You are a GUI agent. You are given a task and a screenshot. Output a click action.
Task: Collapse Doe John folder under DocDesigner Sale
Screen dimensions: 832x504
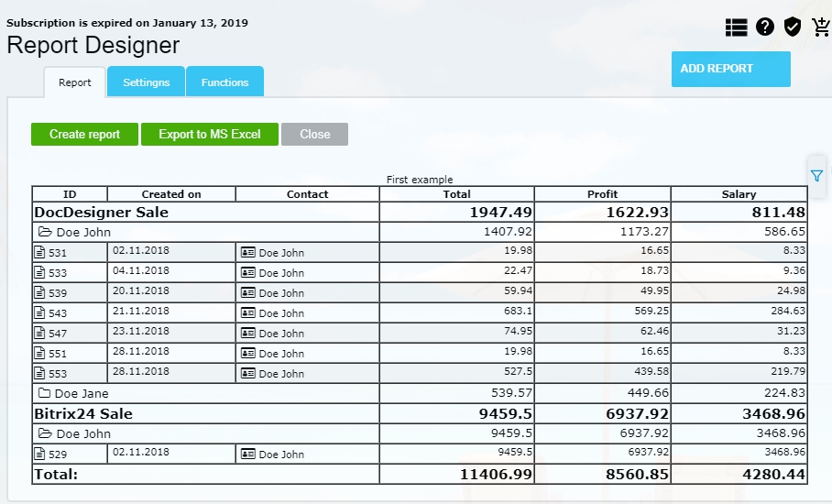(x=45, y=232)
